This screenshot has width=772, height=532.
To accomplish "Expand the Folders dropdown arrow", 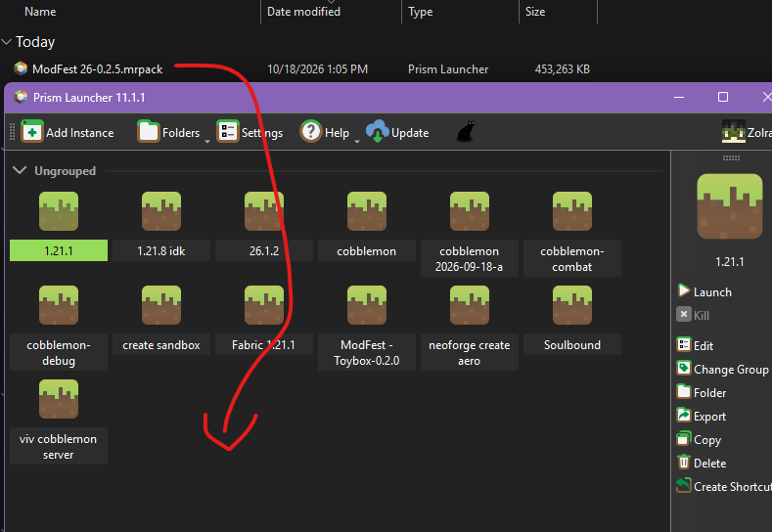I will tap(207, 142).
